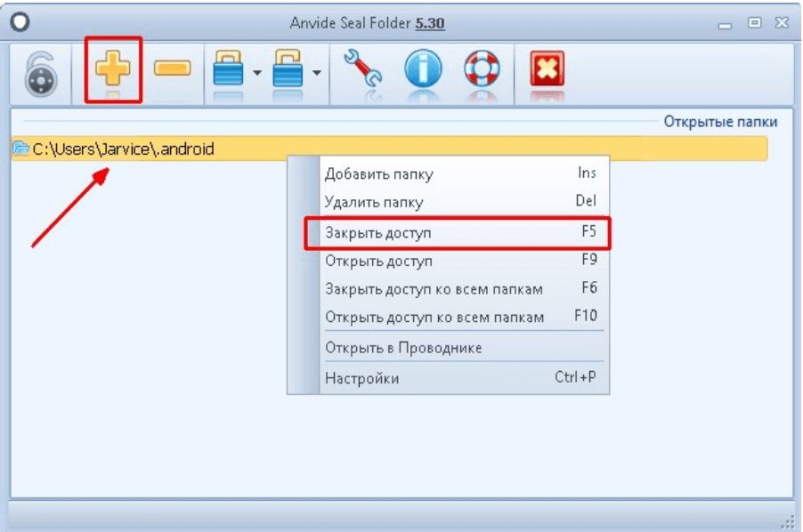Select Закрыть доступ ко всем папкам

[434, 289]
